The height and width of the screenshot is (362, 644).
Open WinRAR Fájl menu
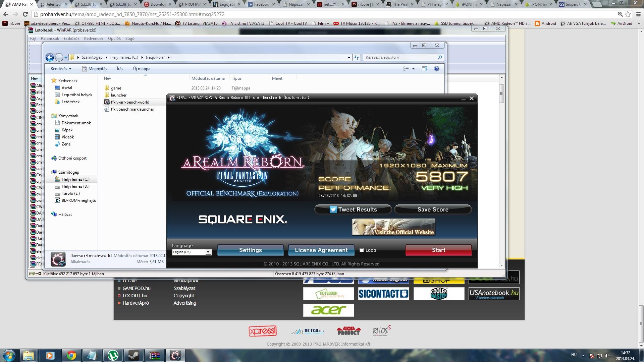point(33,39)
